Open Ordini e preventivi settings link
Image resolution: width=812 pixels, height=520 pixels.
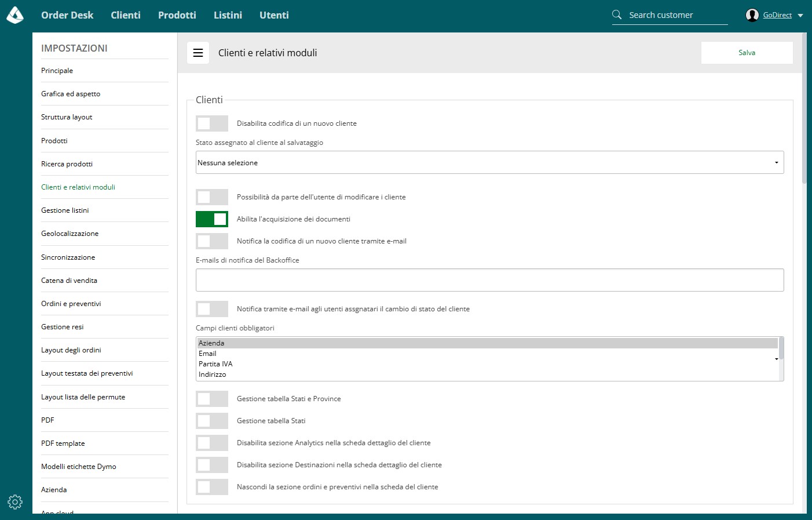point(71,304)
